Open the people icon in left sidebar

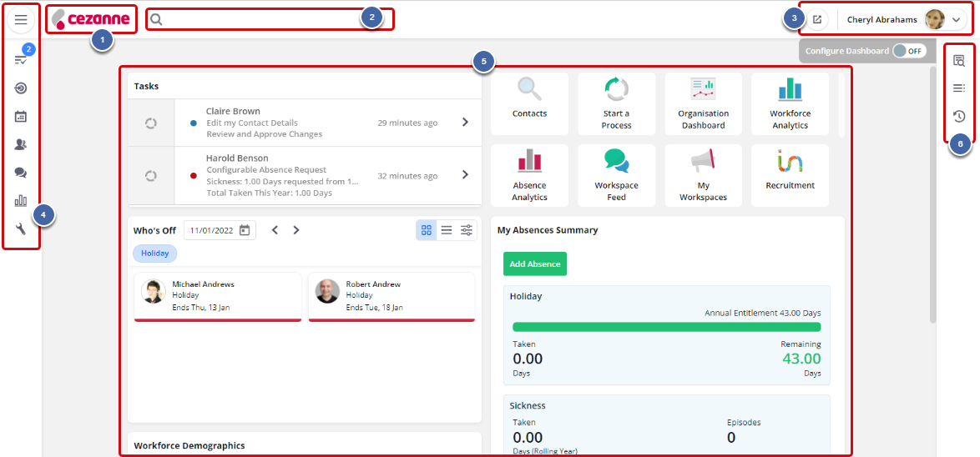tap(21, 144)
